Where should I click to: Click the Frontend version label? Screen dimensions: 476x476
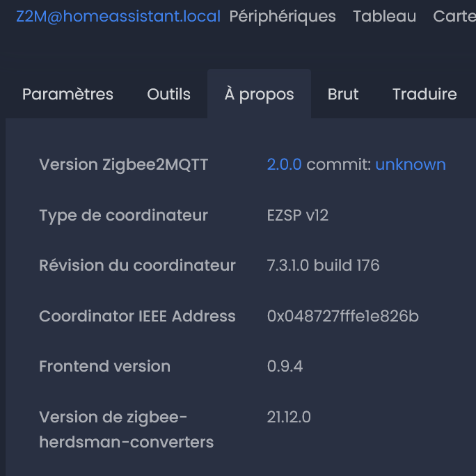pos(104,367)
